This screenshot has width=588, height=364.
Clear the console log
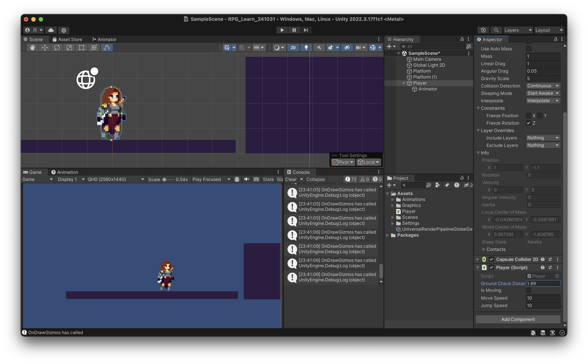click(291, 179)
